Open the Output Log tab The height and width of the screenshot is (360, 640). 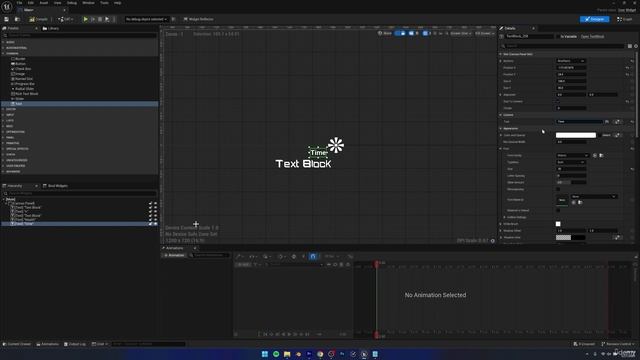pyautogui.click(x=75, y=344)
